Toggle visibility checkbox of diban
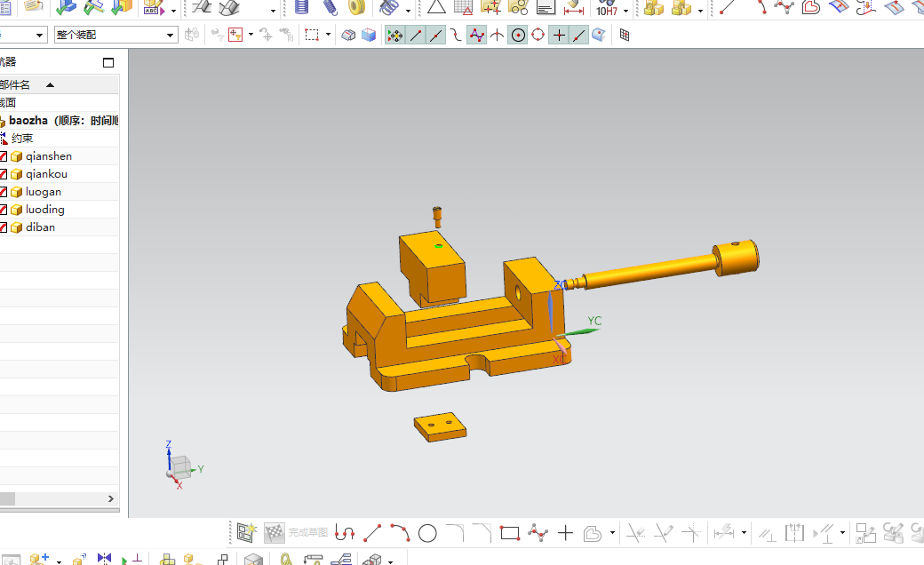This screenshot has height=565, width=924. (3, 227)
